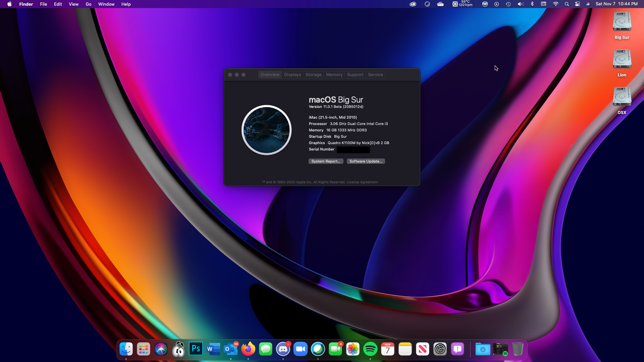This screenshot has height=362, width=644.
Task: Open the Lion disk icon
Action: tap(622, 59)
